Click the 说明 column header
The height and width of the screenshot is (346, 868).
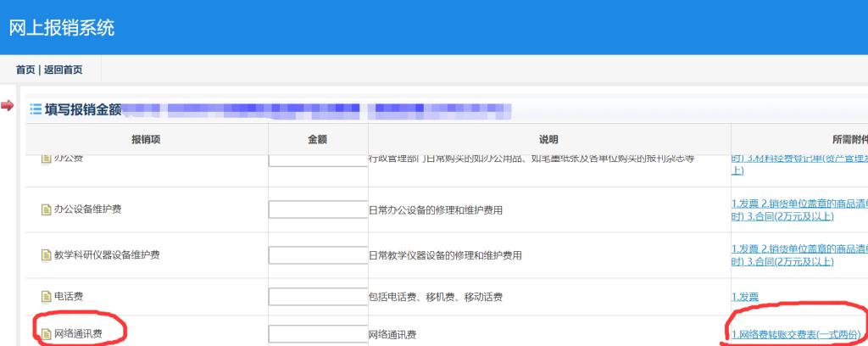pos(549,140)
